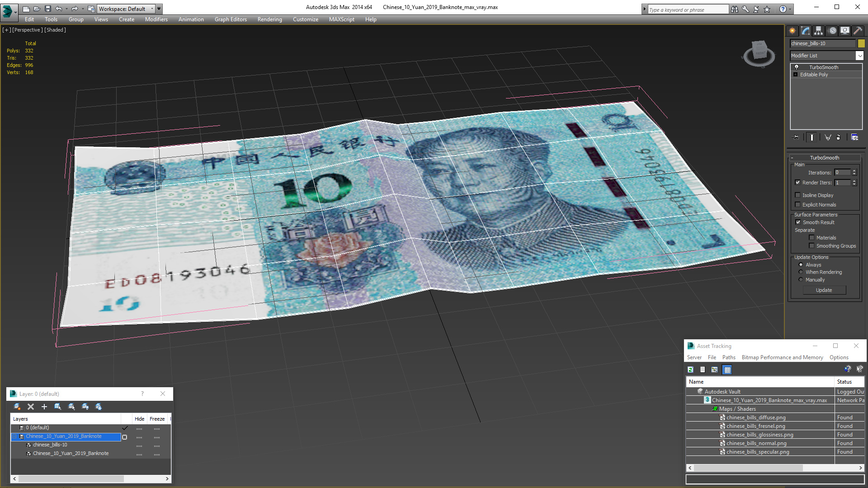Open Bitmap Performance and Memory menu

pos(782,357)
